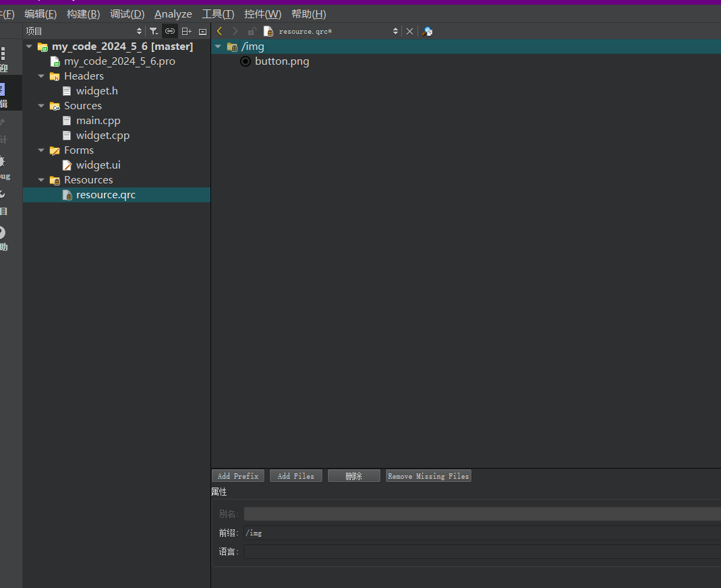Screen dimensions: 721x588
Task: Open Help mode in left sidebar
Action: tap(3, 237)
